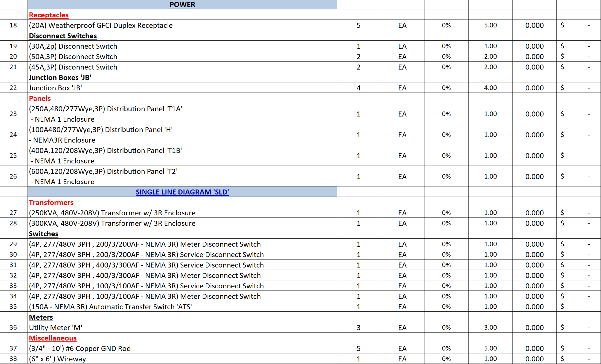The height and width of the screenshot is (364, 601).
Task: Select the 250KVA Transformer description cell
Action: [x=112, y=213]
